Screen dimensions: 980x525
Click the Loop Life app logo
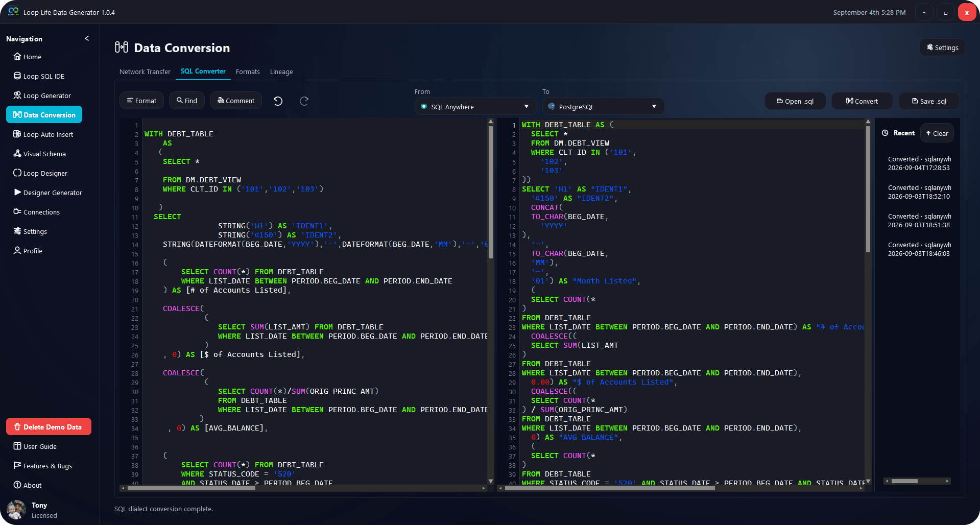(13, 12)
